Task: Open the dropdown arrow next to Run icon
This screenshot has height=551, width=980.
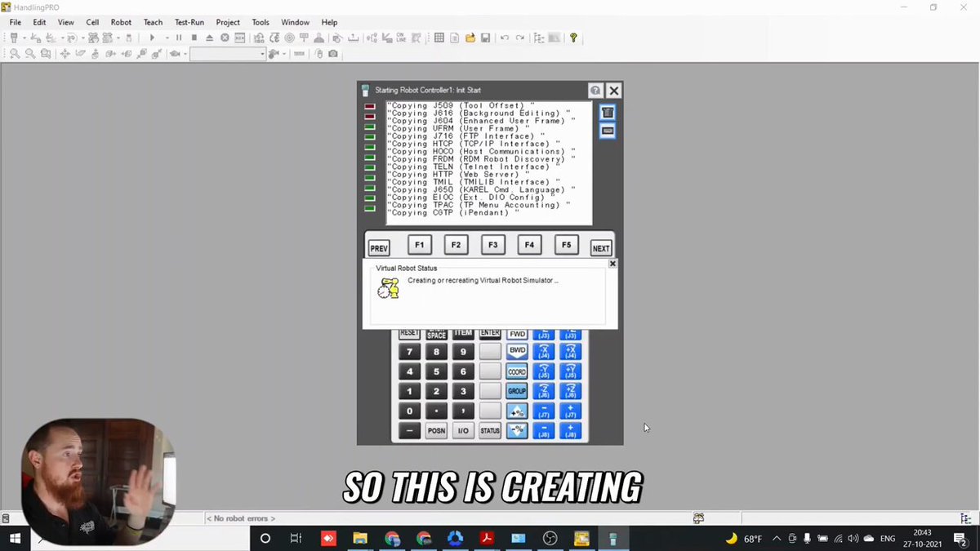Action: click(166, 38)
